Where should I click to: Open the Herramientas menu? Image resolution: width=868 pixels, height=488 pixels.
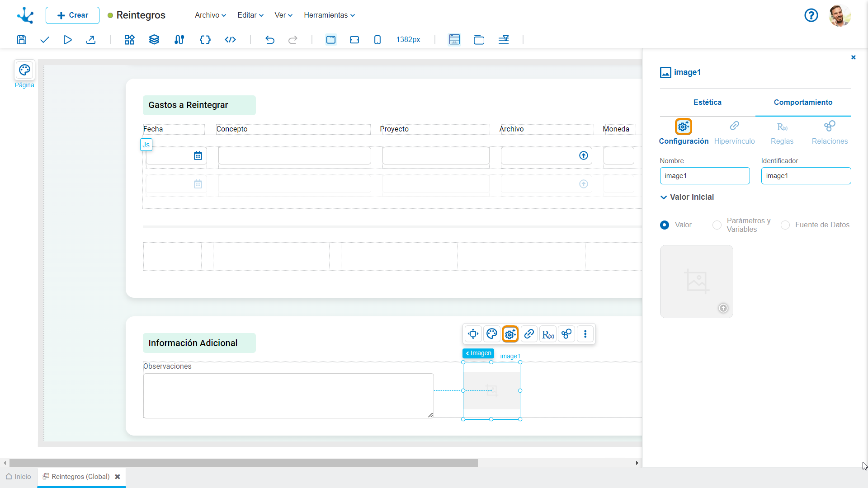[x=329, y=15]
